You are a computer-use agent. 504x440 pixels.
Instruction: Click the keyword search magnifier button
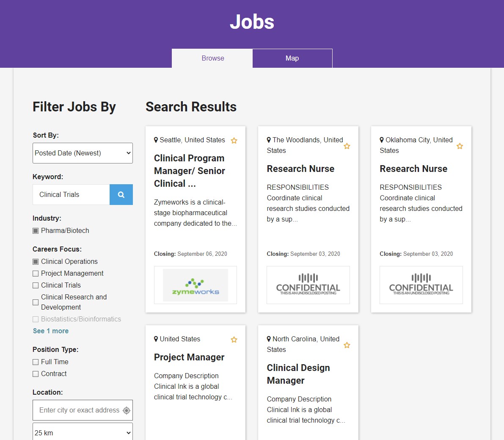[x=121, y=195]
